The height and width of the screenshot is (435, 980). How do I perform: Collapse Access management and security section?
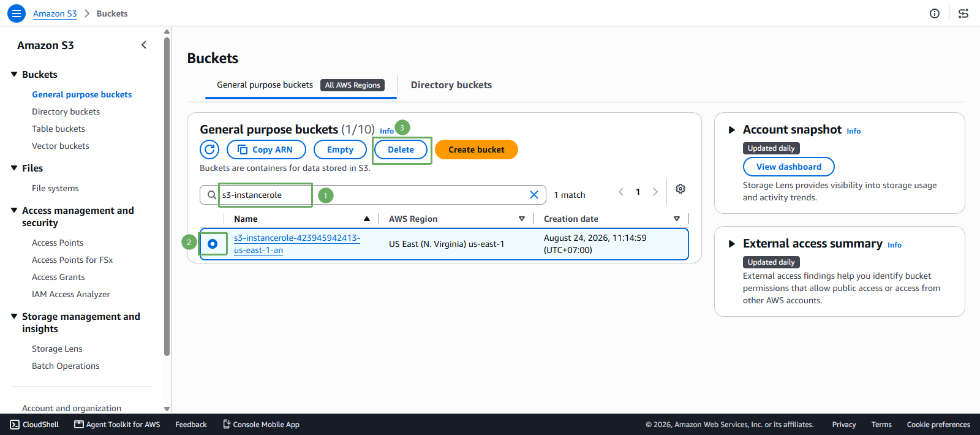pos(14,210)
